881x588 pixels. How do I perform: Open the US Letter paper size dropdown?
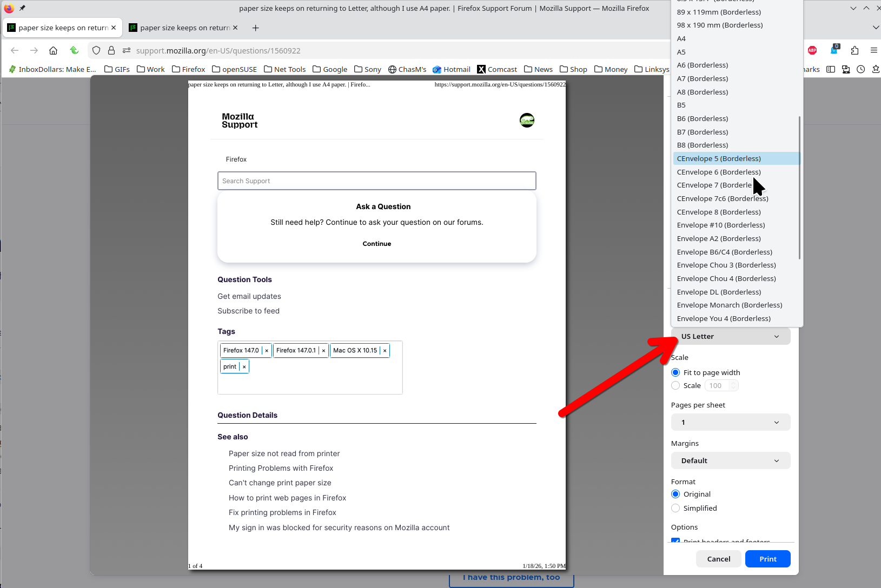coord(731,336)
